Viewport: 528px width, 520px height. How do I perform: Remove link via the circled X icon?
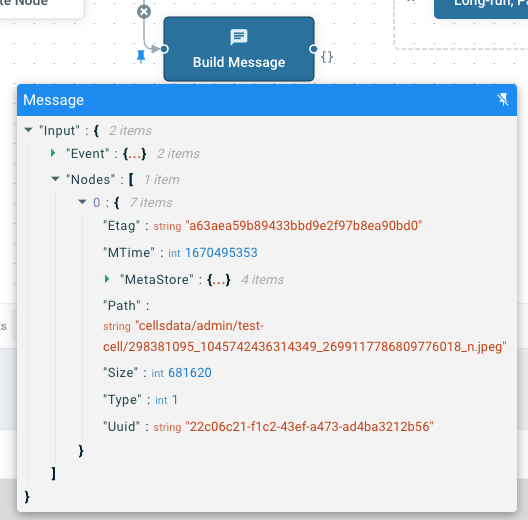tap(144, 12)
